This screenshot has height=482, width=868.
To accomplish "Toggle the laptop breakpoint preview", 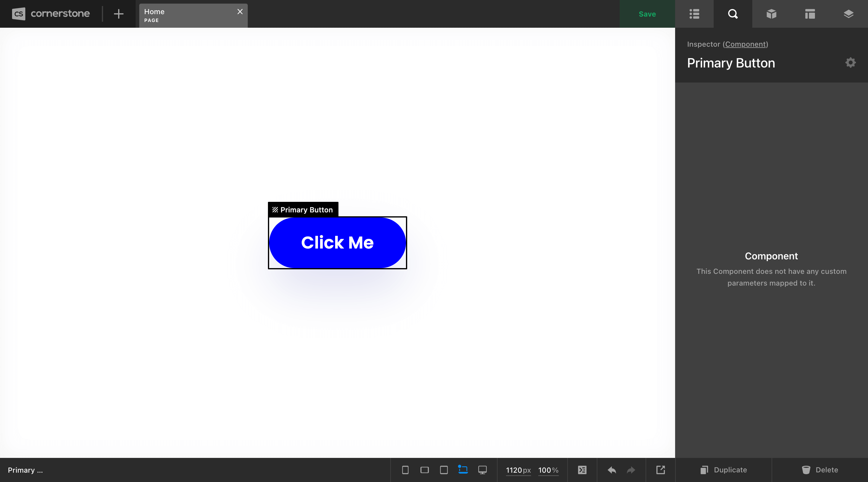I will pos(463,470).
